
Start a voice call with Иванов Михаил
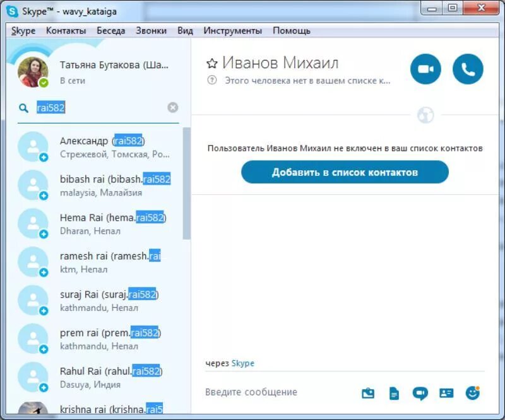click(x=468, y=69)
